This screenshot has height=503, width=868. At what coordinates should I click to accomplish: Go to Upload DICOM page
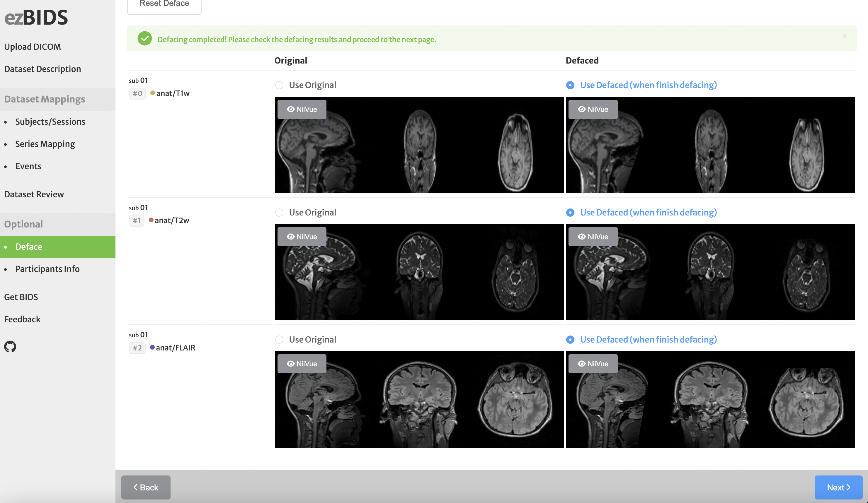click(x=32, y=47)
